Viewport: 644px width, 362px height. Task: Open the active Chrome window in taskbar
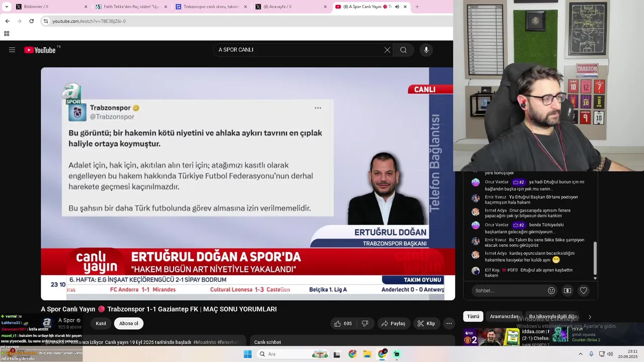382,354
